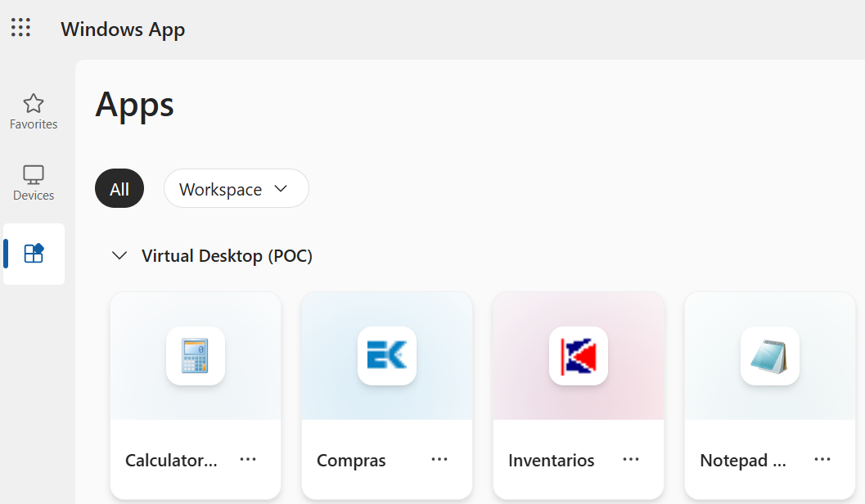Viewport: 865px width, 504px height.
Task: Launch the Compras app icon
Action: [x=387, y=356]
